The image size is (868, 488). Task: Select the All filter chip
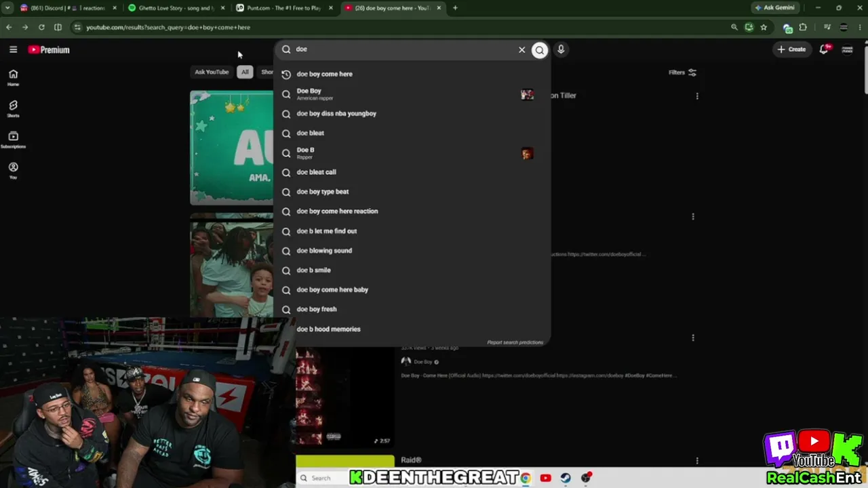coord(245,72)
